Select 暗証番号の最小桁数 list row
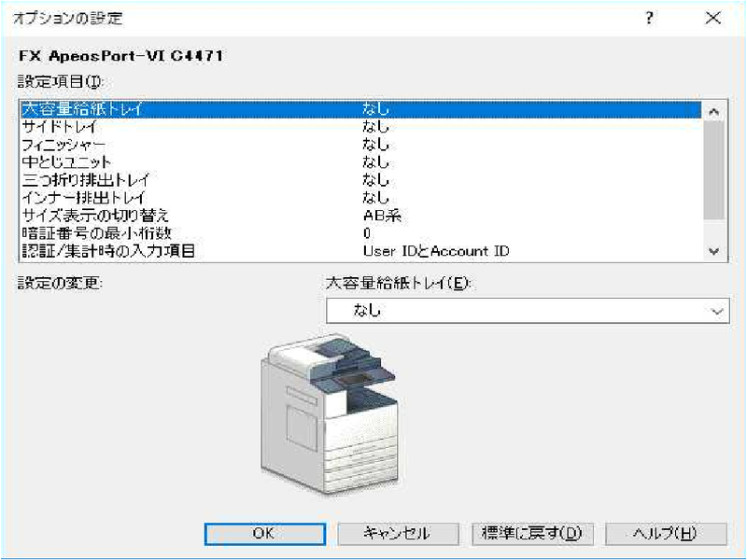The image size is (747, 560). [360, 232]
